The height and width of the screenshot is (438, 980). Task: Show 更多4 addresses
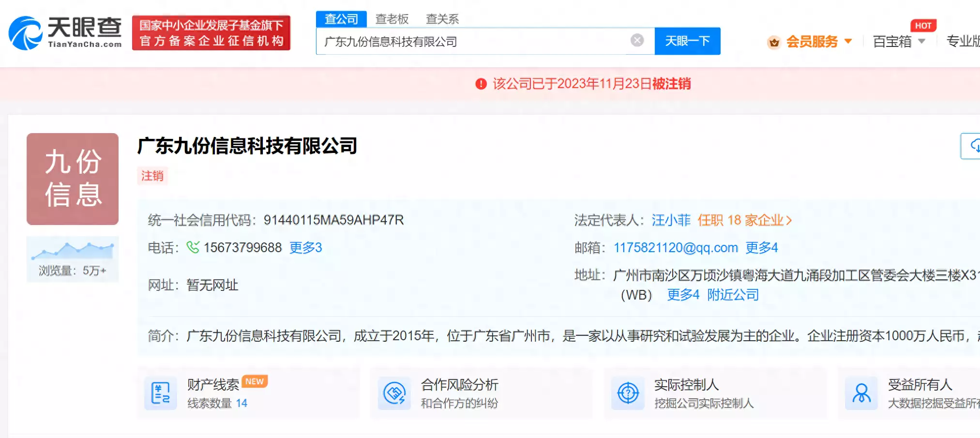coord(683,294)
